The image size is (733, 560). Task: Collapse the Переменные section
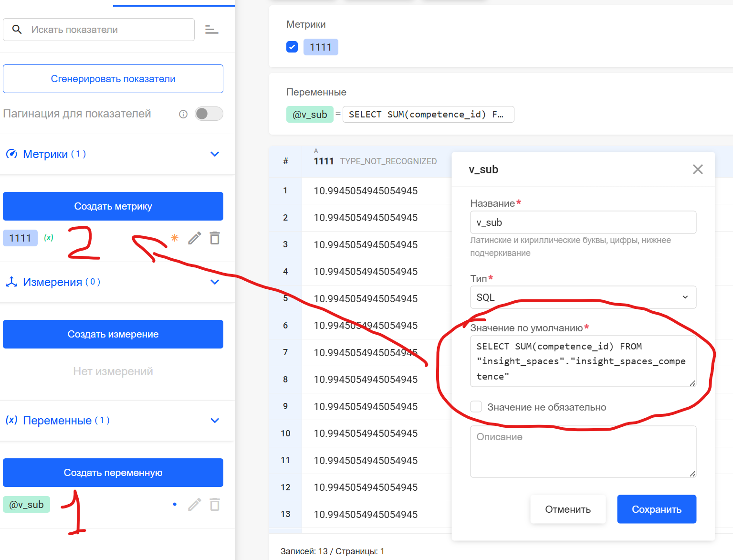[x=215, y=421]
